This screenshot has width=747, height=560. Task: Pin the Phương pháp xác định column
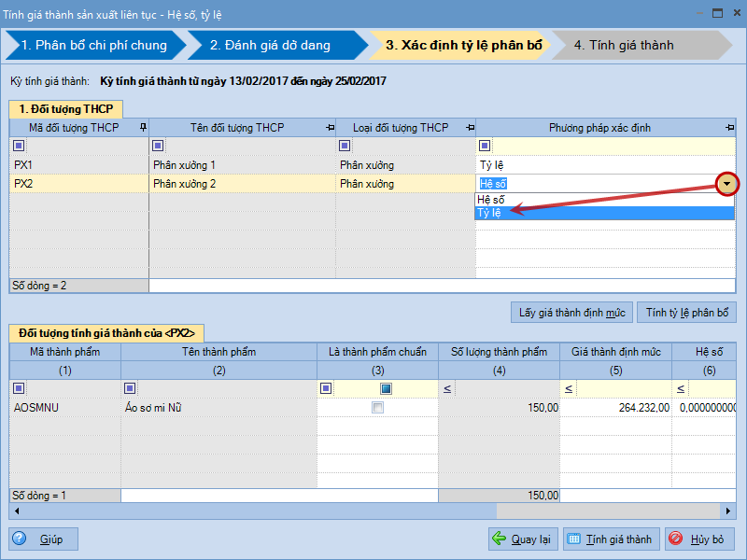click(x=729, y=128)
